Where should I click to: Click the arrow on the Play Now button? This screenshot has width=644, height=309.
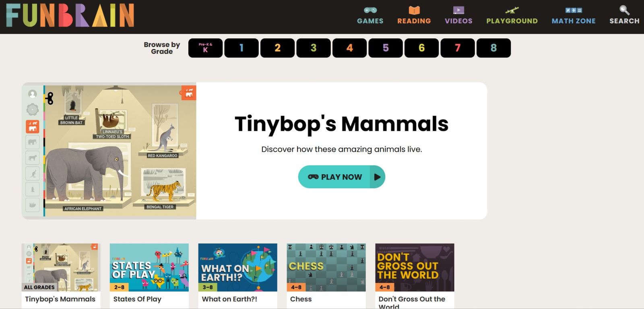point(377,177)
